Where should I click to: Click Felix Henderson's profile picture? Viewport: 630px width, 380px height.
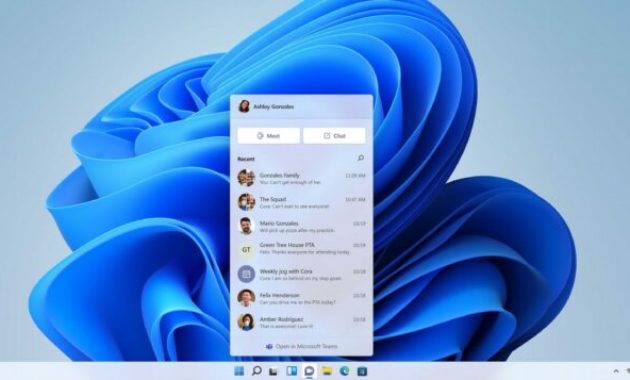[x=246, y=298]
